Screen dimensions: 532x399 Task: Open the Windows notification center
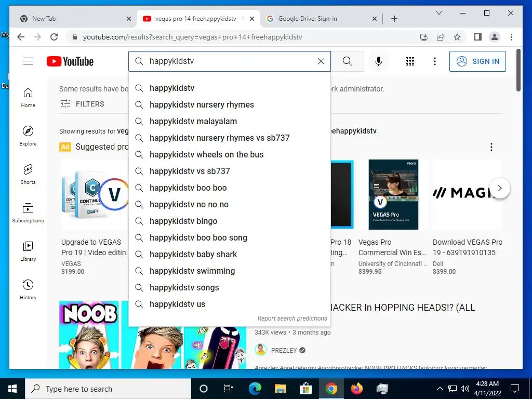[x=515, y=389]
